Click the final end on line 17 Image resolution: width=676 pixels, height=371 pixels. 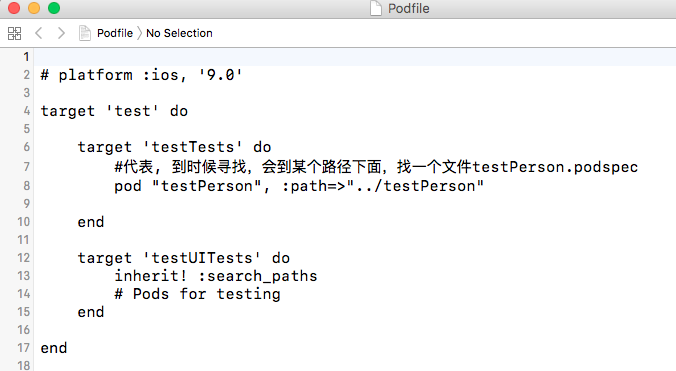pyautogui.click(x=54, y=348)
